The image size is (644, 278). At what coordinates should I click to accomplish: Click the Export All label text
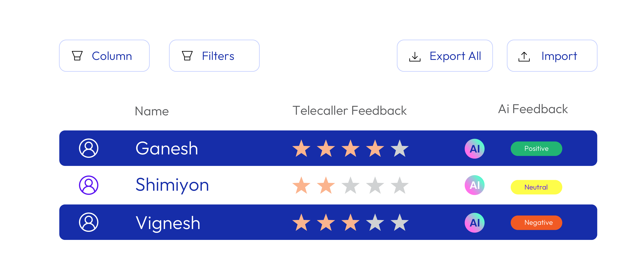(455, 56)
